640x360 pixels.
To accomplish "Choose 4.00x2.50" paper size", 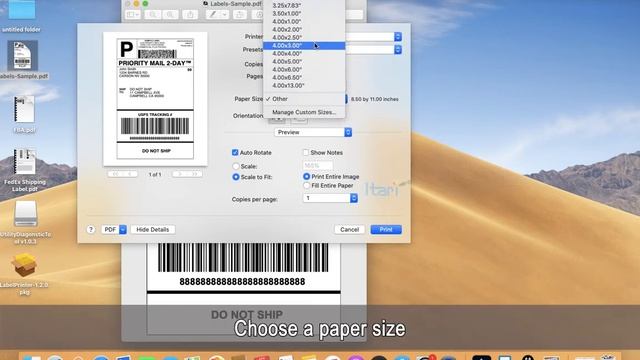I will (x=304, y=37).
